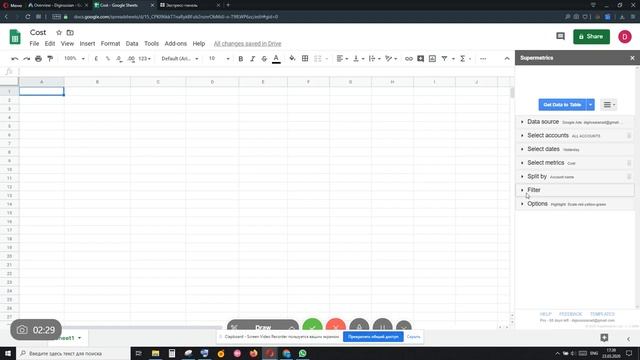The height and width of the screenshot is (360, 640).
Task: Open font family dropdown Default
Action: click(180, 59)
